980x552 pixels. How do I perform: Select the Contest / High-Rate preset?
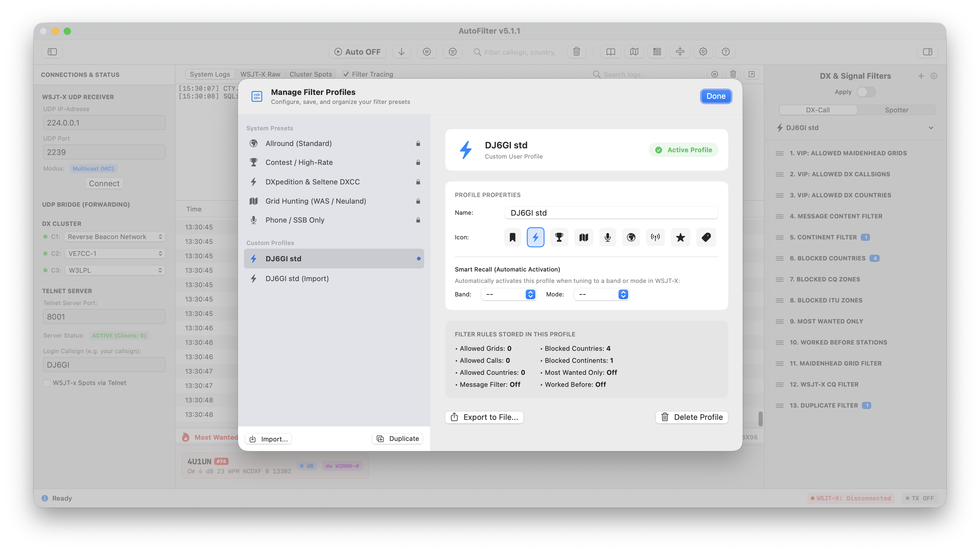pos(334,162)
